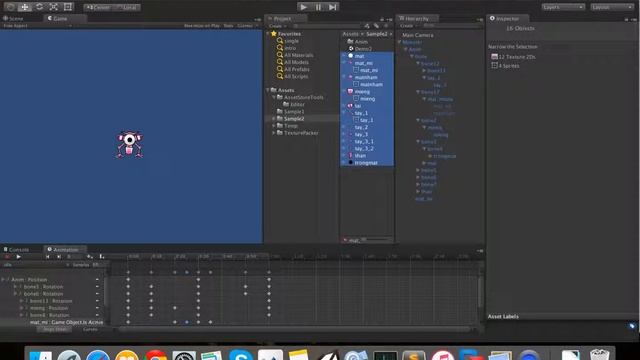Click the Add Keyframe button in Animation
The height and width of the screenshot is (360, 640).
tap(89, 257)
